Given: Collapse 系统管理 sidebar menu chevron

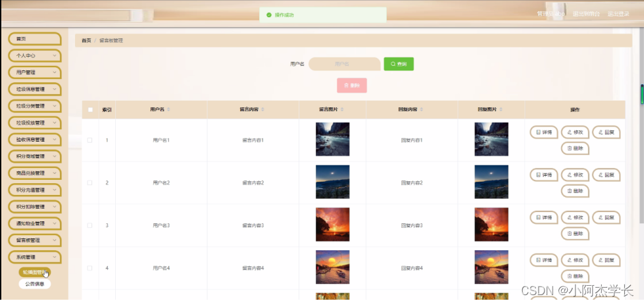Looking at the screenshot, I should click(55, 257).
